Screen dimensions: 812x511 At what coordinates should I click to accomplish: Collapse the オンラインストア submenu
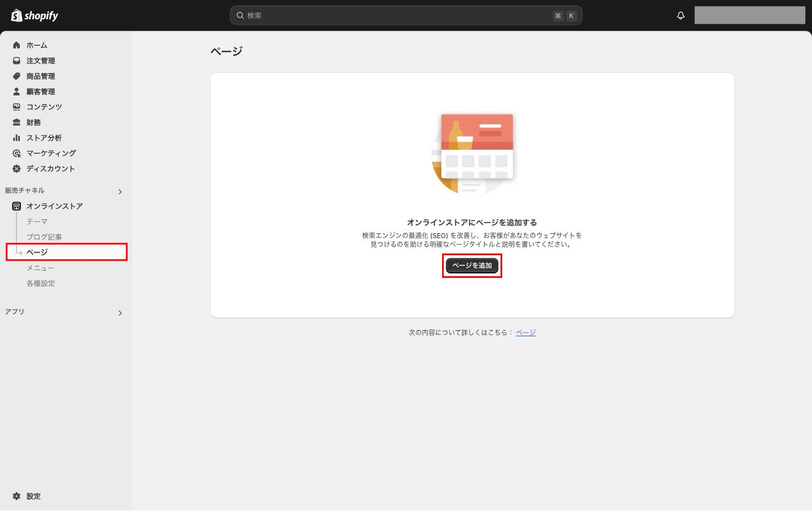[x=55, y=206]
